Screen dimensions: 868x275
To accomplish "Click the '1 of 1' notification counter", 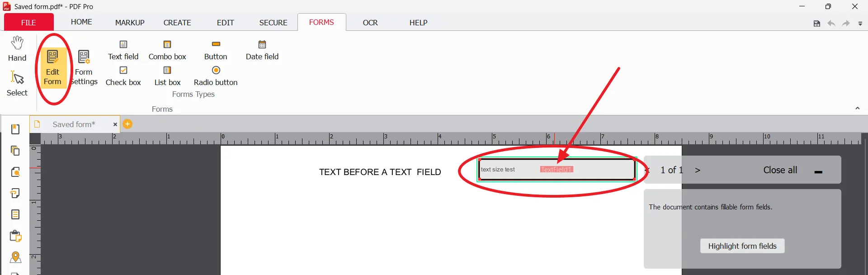I will tap(671, 170).
